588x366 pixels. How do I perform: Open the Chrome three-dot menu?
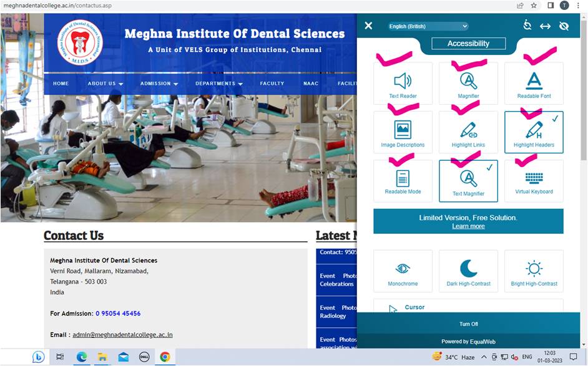tap(578, 6)
